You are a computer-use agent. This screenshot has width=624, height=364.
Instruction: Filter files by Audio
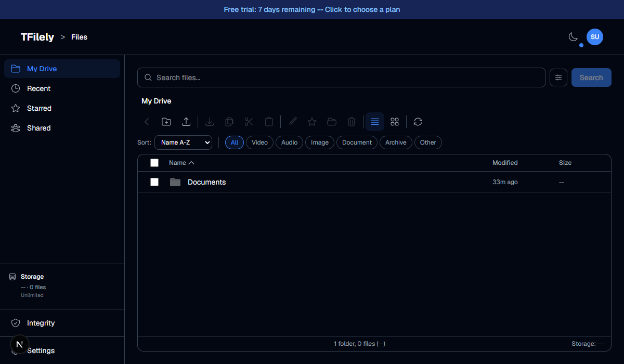point(289,142)
